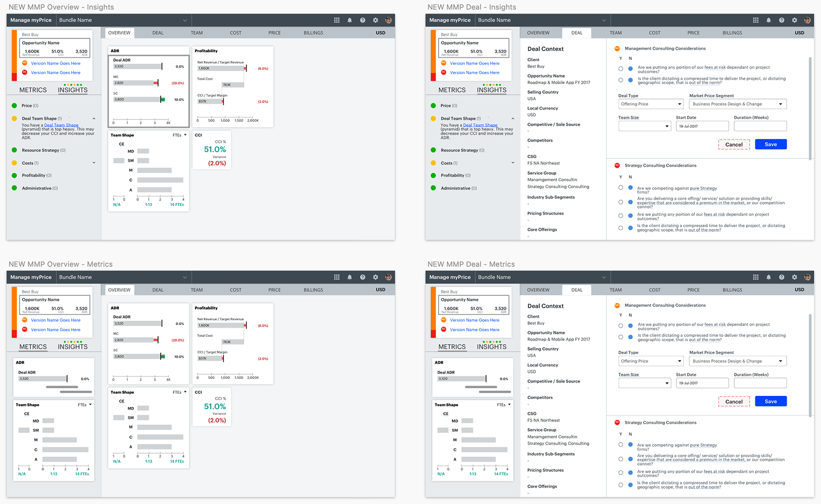Open settings gear in Deal - Insights mockup
This screenshot has width=821, height=504.
tap(795, 20)
